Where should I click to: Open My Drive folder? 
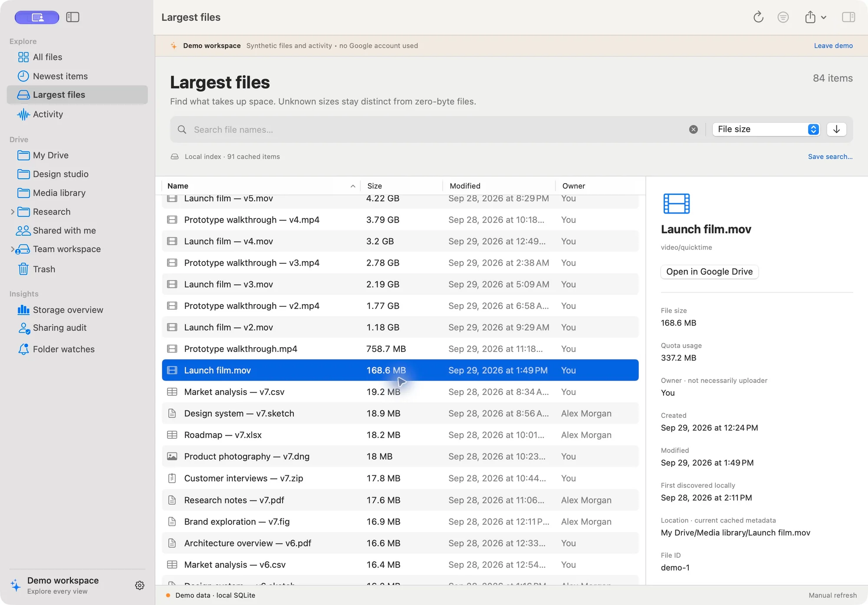tap(77, 155)
